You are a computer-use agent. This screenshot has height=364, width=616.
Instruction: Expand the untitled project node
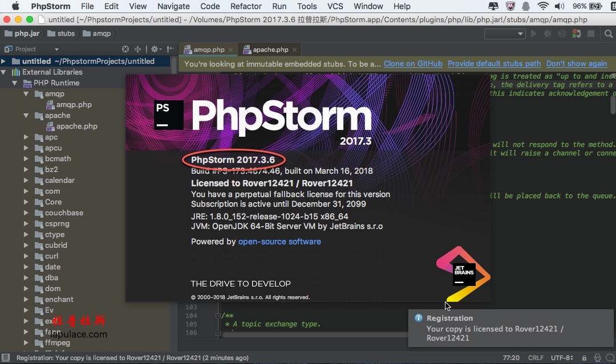(x=3, y=61)
